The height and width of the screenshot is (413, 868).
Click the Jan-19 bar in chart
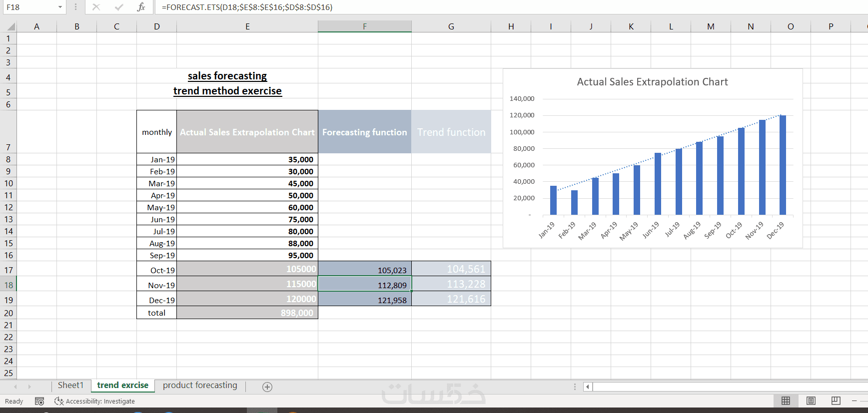point(553,200)
